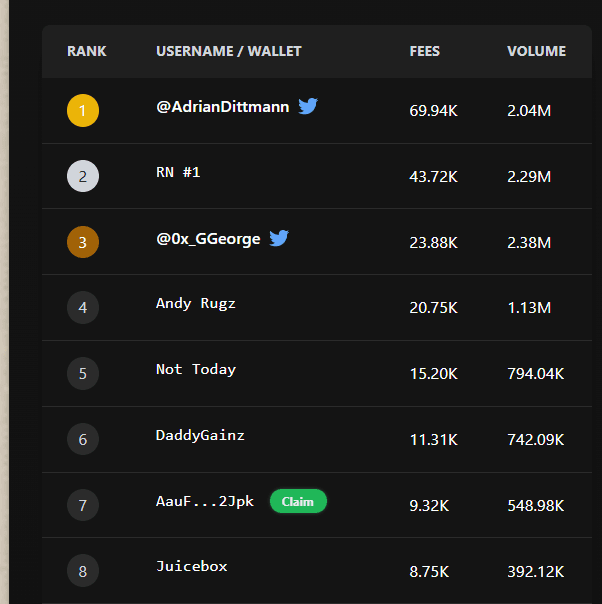Open the @AdrianDittmann profile link
This screenshot has height=604, width=602.
(223, 107)
